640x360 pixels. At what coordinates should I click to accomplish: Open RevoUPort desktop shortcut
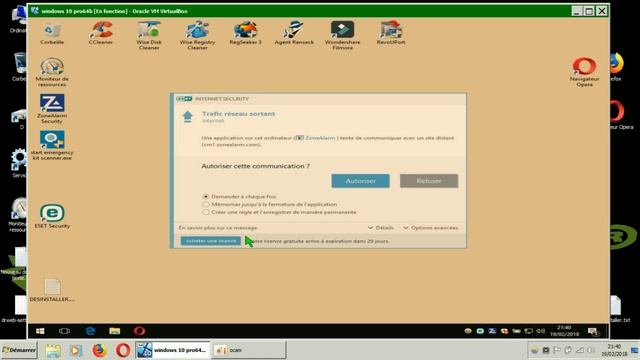tap(391, 33)
